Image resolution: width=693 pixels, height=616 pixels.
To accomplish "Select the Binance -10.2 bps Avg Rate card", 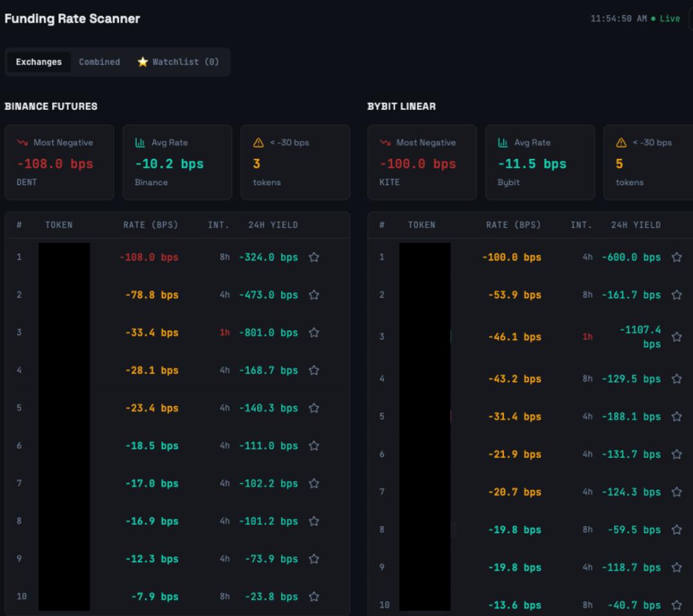I will pos(177,162).
